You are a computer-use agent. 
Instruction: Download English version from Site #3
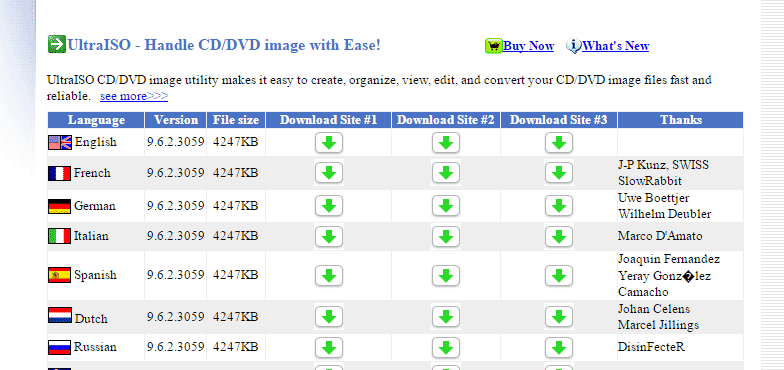point(558,142)
